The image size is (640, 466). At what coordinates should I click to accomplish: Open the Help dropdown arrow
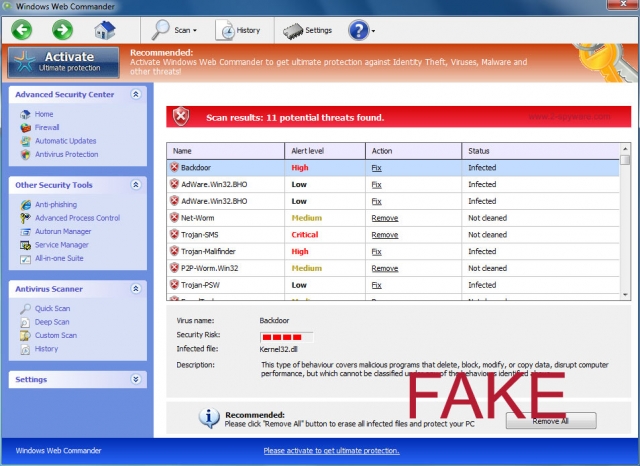coord(373,31)
